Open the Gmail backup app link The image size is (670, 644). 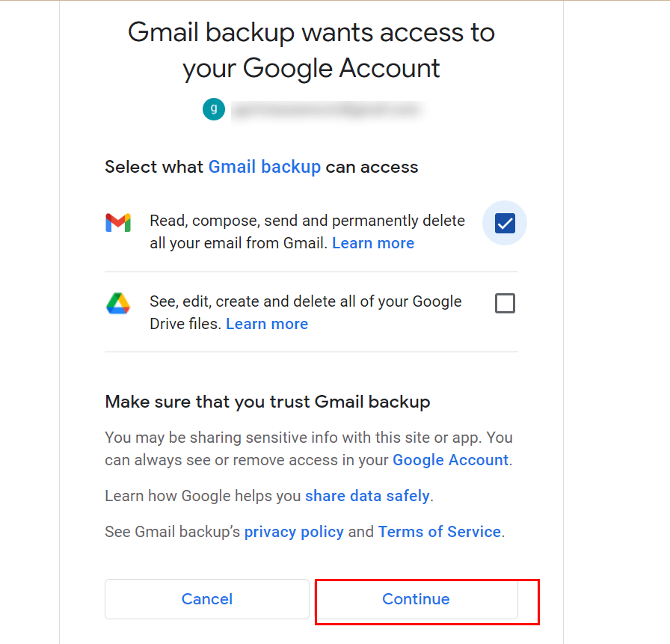[x=265, y=167]
